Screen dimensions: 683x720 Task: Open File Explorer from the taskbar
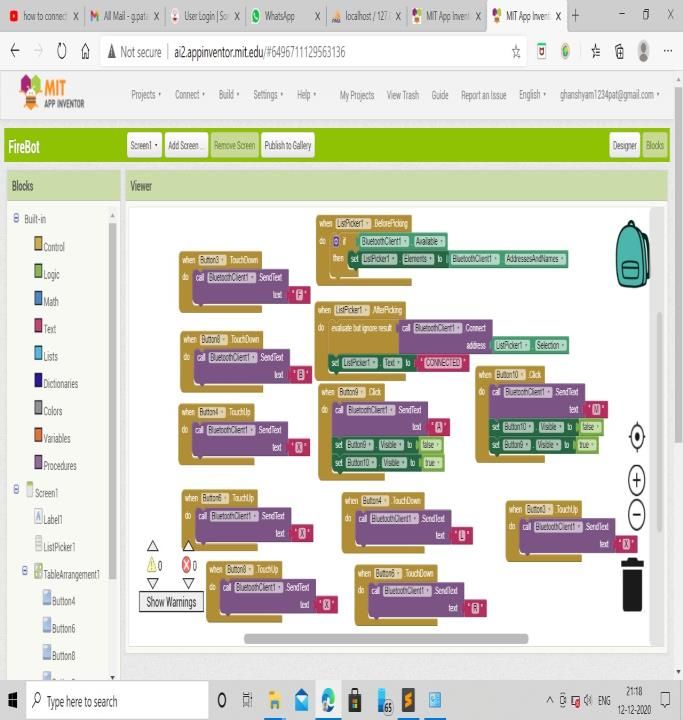274,700
